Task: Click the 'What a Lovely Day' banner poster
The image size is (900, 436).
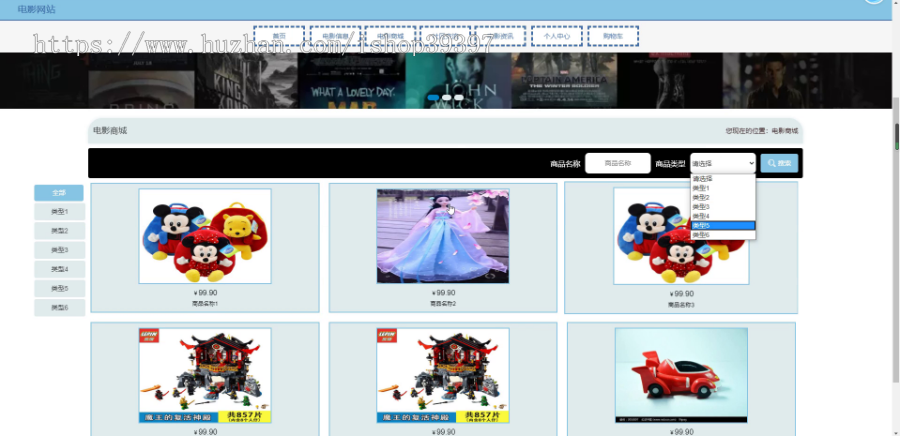Action: tap(352, 80)
